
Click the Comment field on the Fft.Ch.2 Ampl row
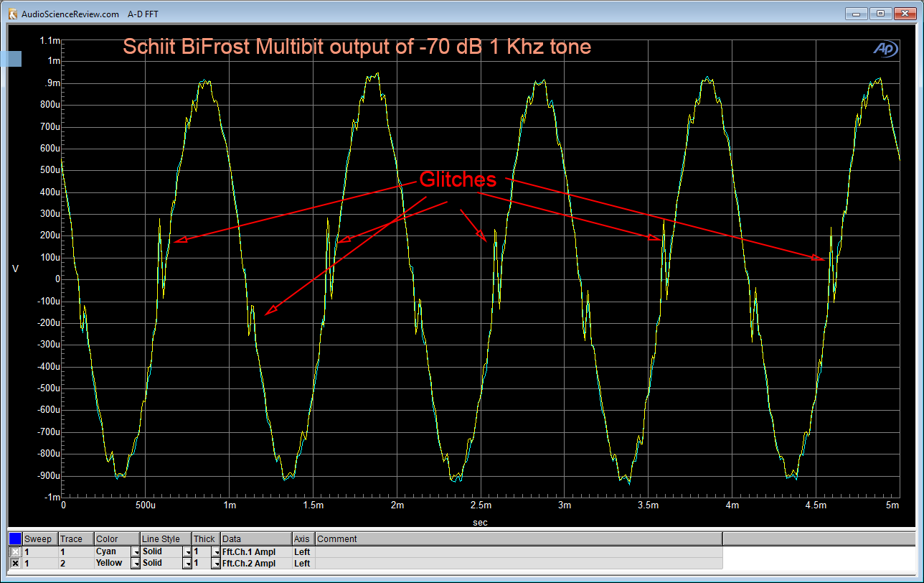(519, 563)
